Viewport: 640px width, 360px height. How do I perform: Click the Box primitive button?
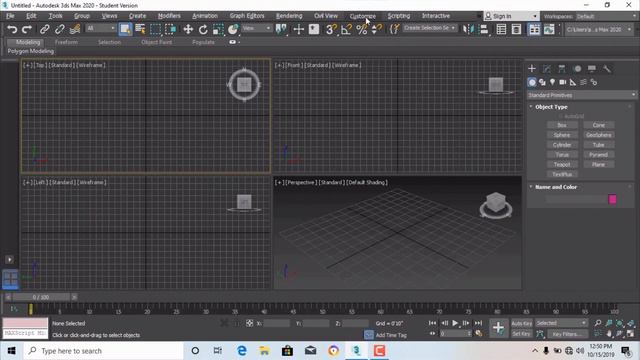click(562, 125)
